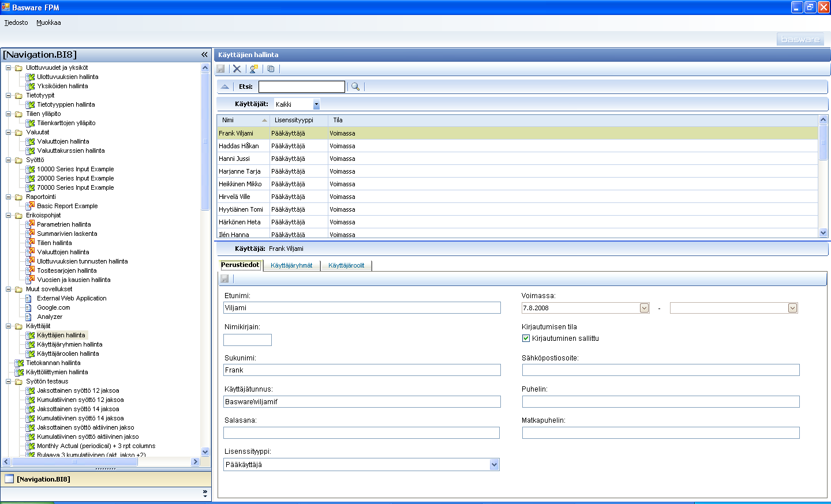Open the Käyttäjät filter dropdown (Kaikki)
The height and width of the screenshot is (504, 831).
(316, 104)
